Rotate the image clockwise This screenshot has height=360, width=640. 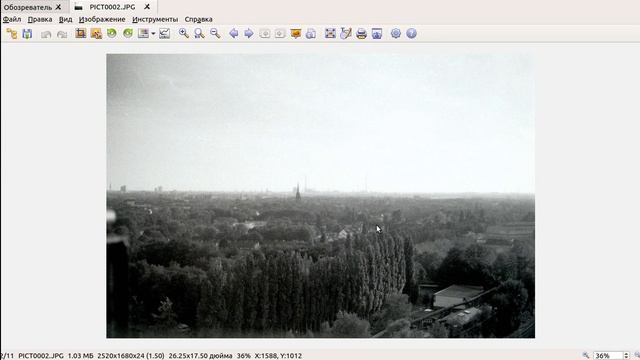point(128,33)
